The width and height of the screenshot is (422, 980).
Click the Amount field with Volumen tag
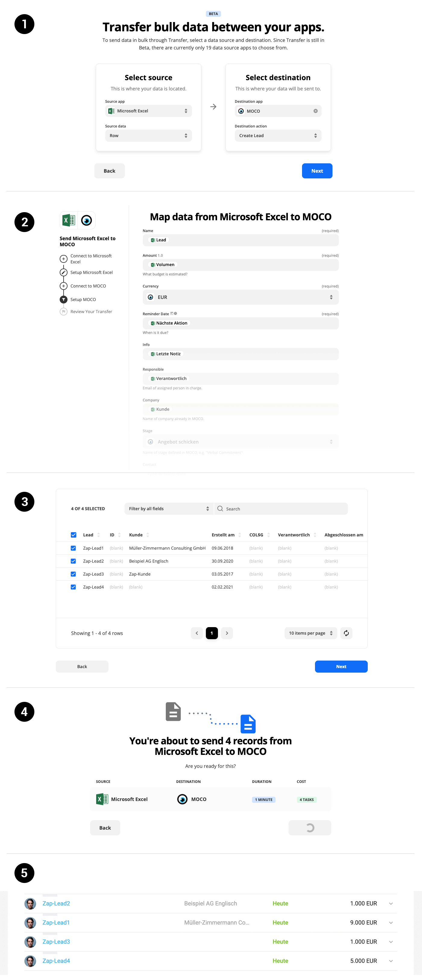[x=241, y=265]
